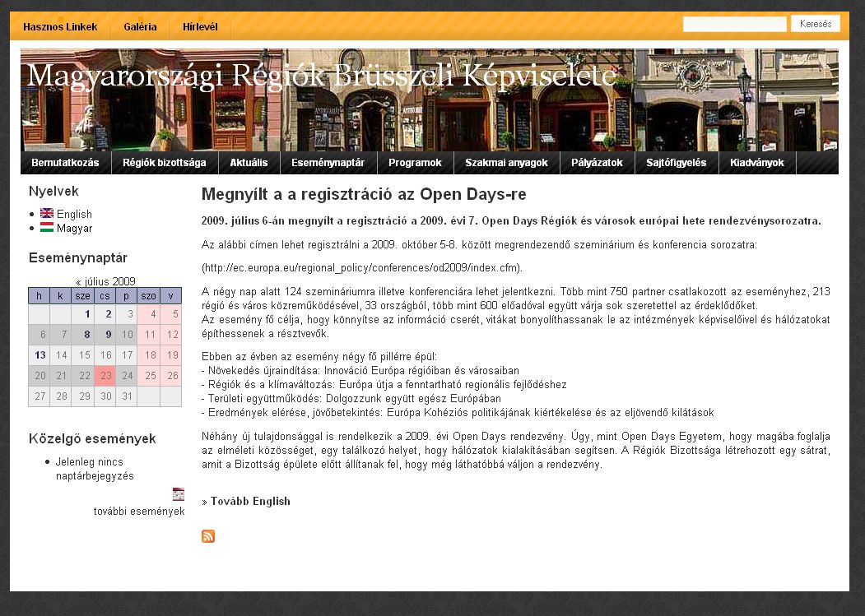Select July 9 in the calendar
Viewport: 865px width, 616px height.
click(105, 334)
